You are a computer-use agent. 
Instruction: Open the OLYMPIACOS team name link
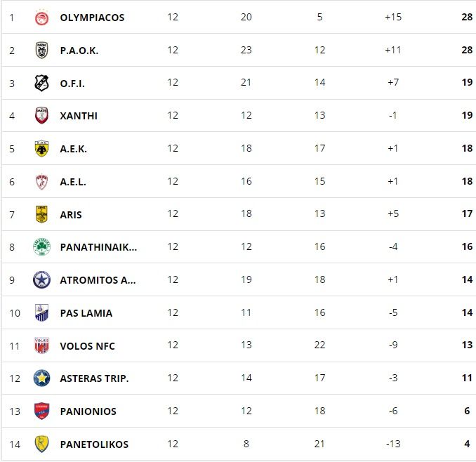click(x=92, y=18)
